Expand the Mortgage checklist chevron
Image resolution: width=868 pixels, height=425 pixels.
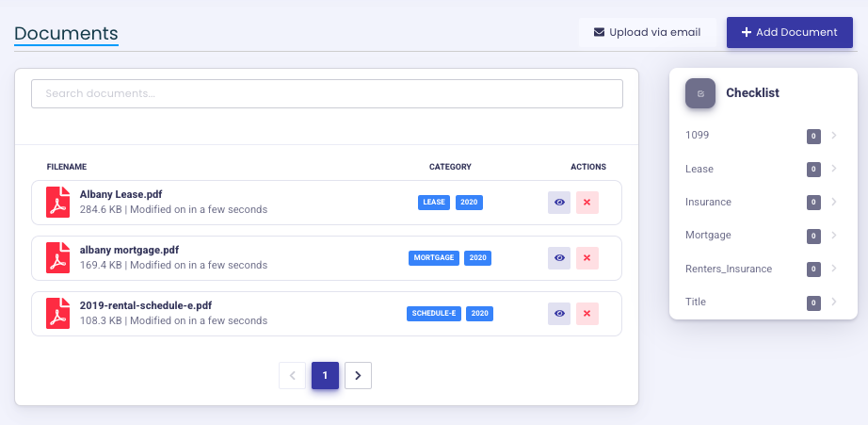(834, 235)
